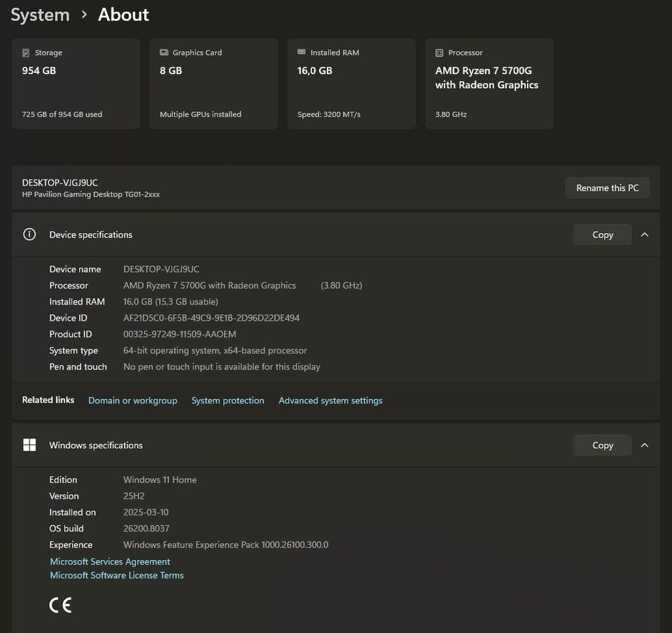Click the CE certification mark
The image size is (672, 633).
[60, 605]
